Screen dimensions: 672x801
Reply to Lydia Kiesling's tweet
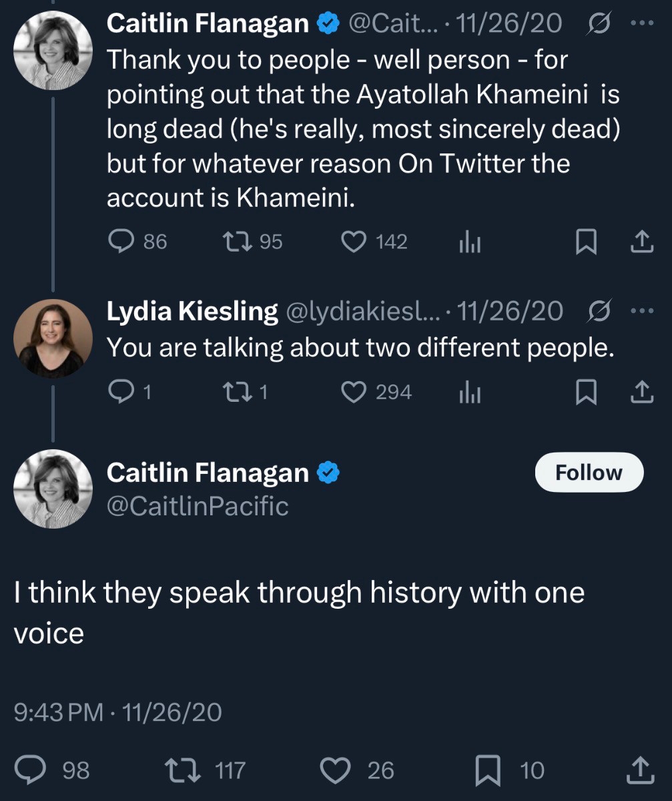click(x=121, y=392)
